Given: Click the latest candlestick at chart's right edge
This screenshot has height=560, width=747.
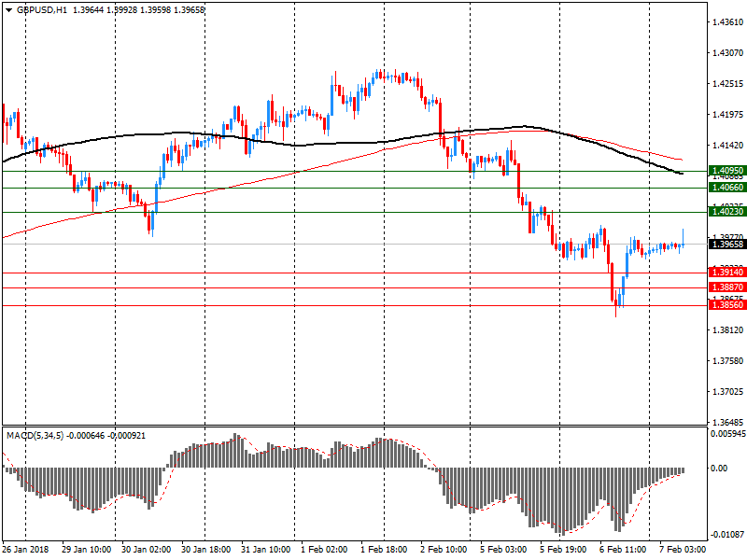Looking at the screenshot, I should pyautogui.click(x=684, y=245).
